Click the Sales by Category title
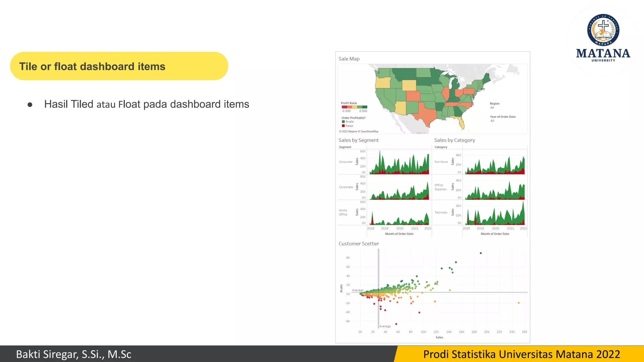Image resolution: width=644 pixels, height=362 pixels. [454, 140]
